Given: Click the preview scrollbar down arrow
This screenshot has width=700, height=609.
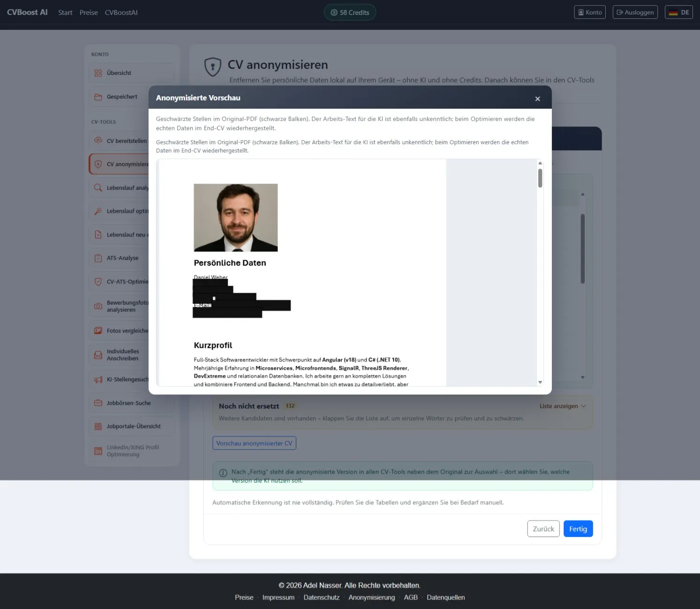Looking at the screenshot, I should point(540,382).
